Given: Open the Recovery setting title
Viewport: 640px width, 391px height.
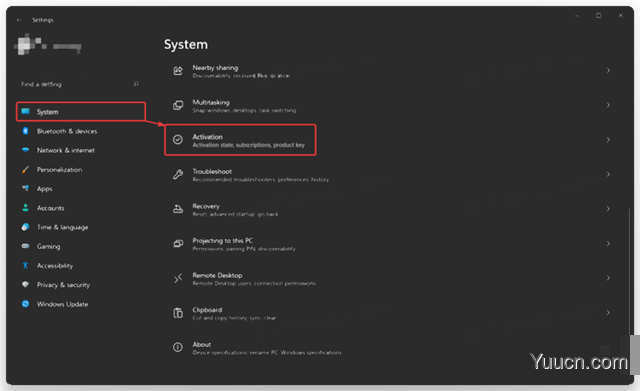Looking at the screenshot, I should click(x=206, y=206).
